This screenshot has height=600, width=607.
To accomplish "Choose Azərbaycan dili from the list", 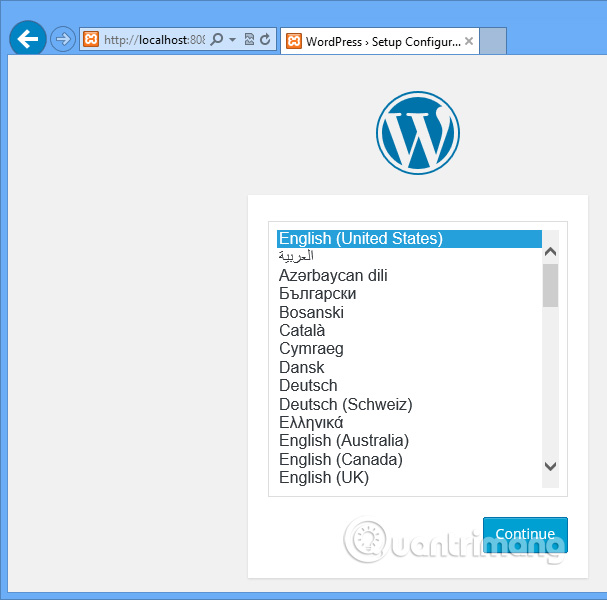I will (409, 275).
